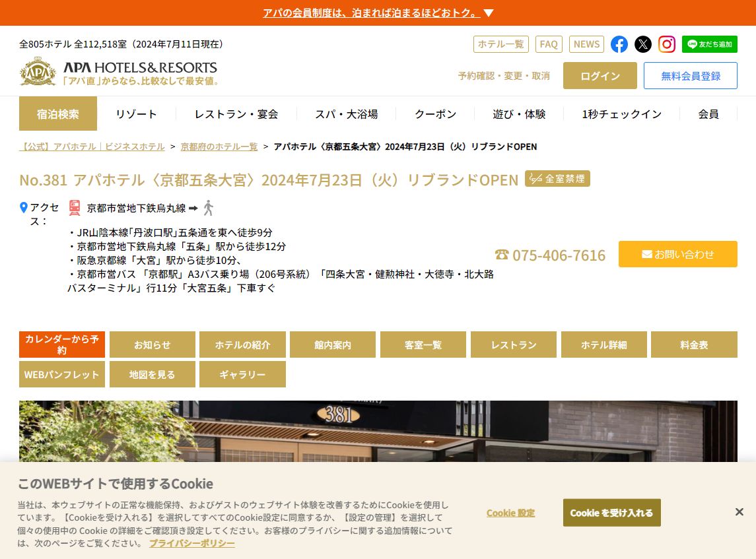Open the Cookie 設定 link
This screenshot has height=559, width=756.
[x=510, y=513]
